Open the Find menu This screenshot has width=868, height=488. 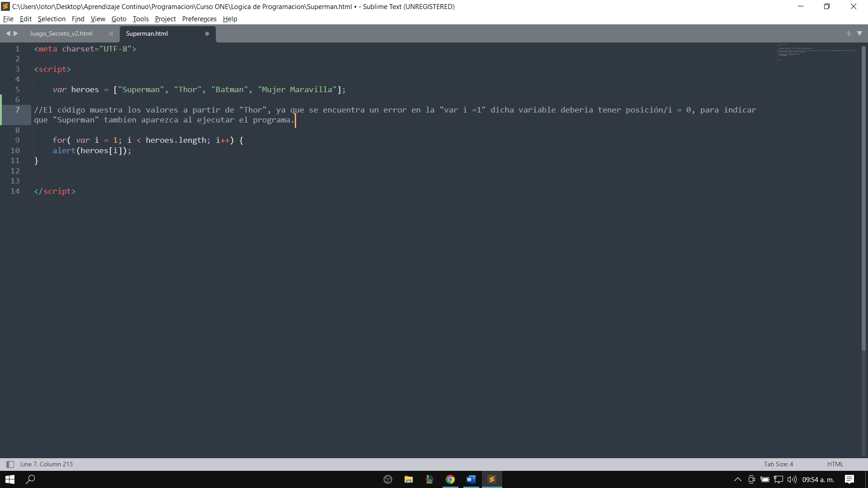[78, 19]
